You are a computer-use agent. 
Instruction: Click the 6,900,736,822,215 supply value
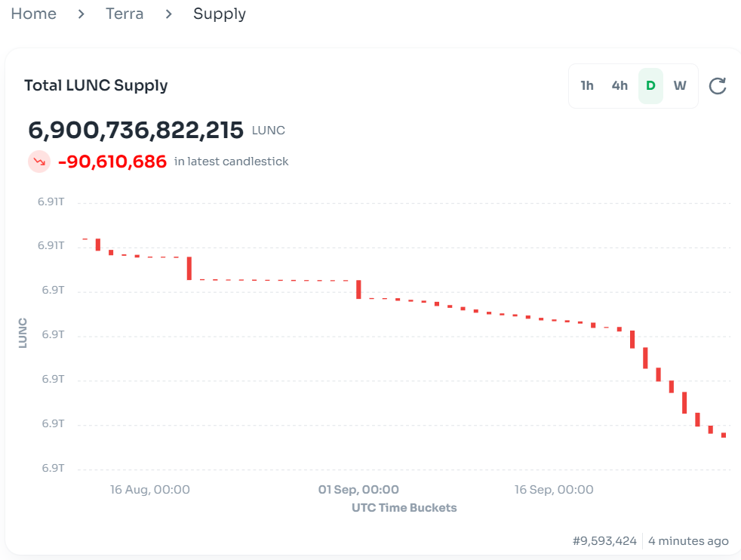[x=136, y=131]
